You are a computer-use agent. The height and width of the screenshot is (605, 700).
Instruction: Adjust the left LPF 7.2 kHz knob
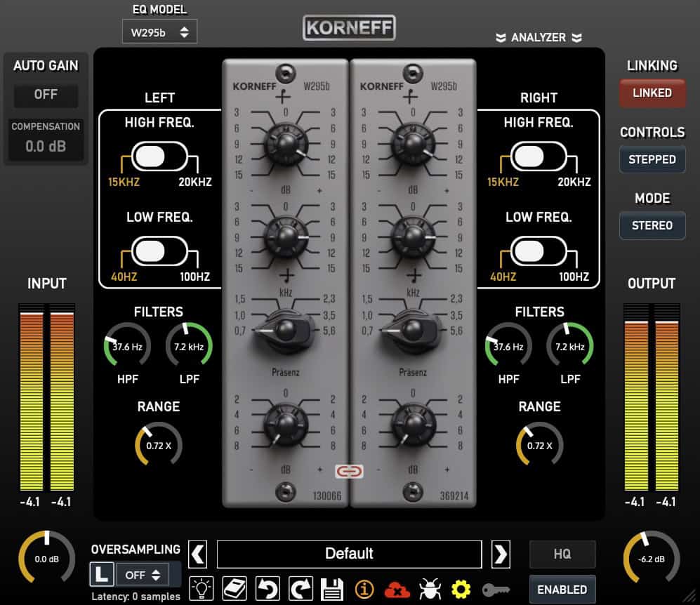click(x=189, y=346)
